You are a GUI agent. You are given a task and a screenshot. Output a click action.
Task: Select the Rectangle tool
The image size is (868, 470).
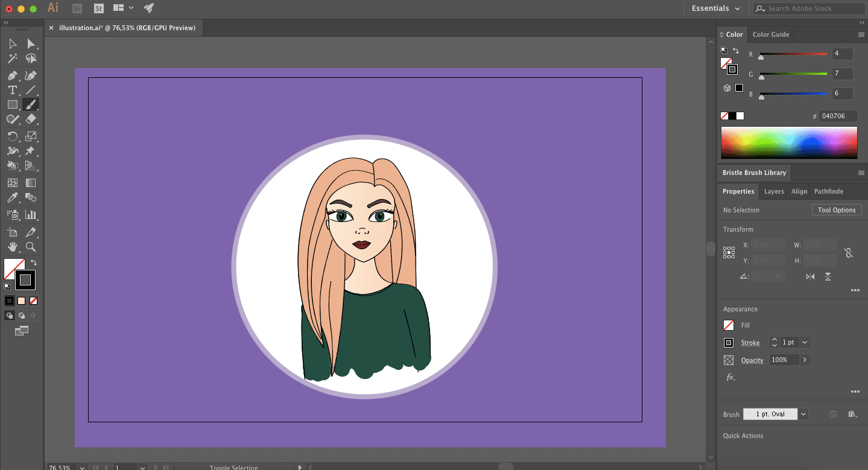coord(13,104)
